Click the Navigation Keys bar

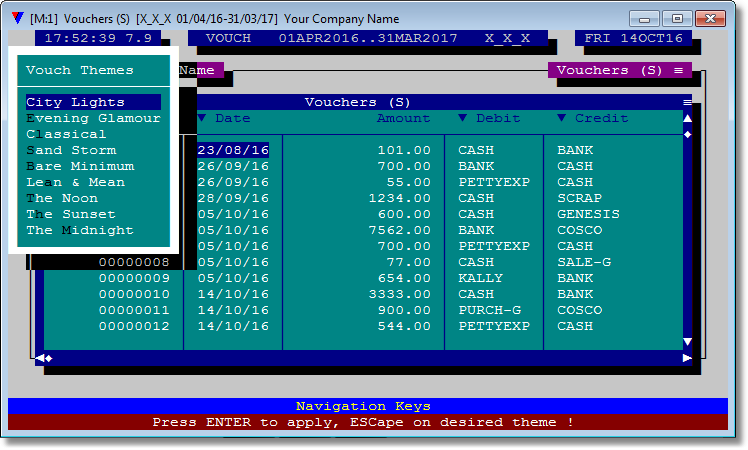[368, 406]
